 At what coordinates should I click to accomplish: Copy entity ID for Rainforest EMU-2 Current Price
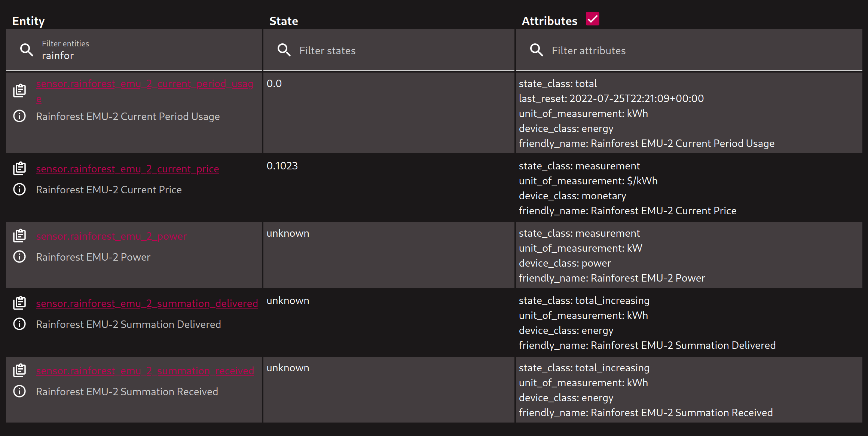(x=19, y=168)
